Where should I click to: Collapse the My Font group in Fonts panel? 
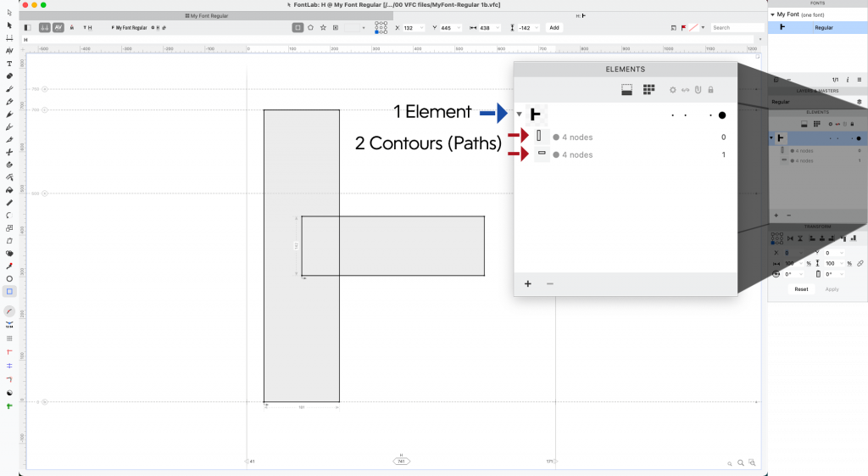773,15
